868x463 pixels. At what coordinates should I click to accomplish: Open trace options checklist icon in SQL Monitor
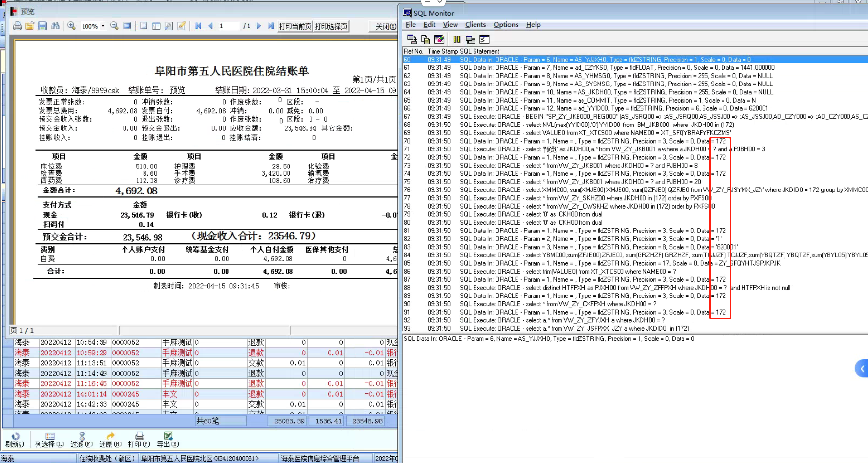coord(484,40)
